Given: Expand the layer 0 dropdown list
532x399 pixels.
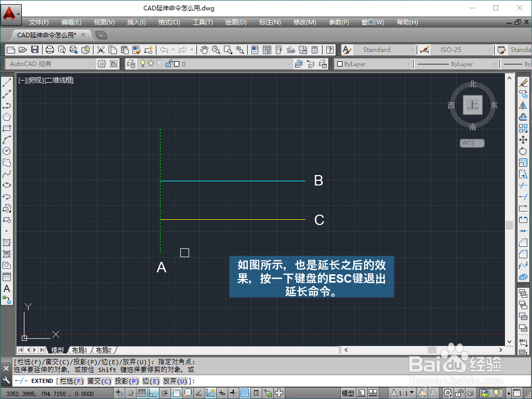Looking at the screenshot, I should click(x=288, y=64).
